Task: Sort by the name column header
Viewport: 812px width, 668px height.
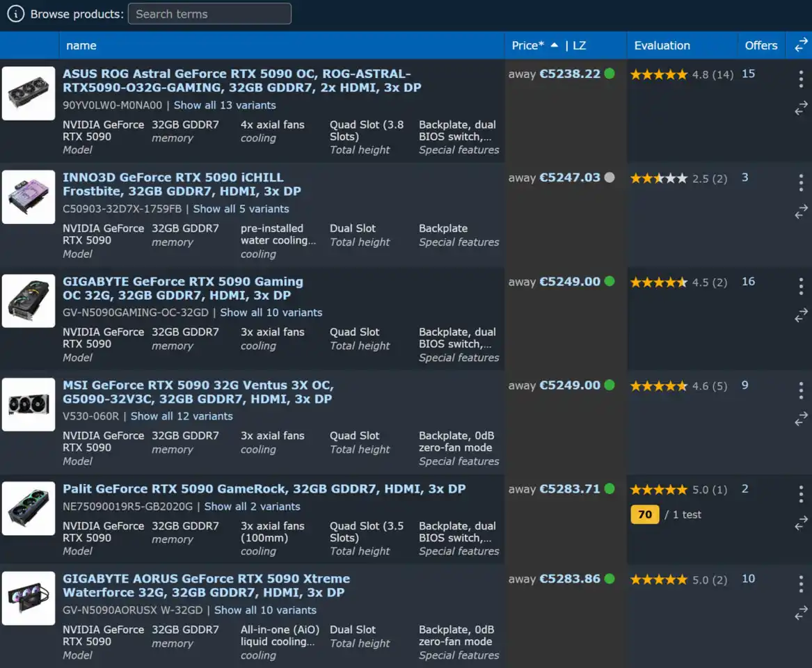Action: coord(81,45)
